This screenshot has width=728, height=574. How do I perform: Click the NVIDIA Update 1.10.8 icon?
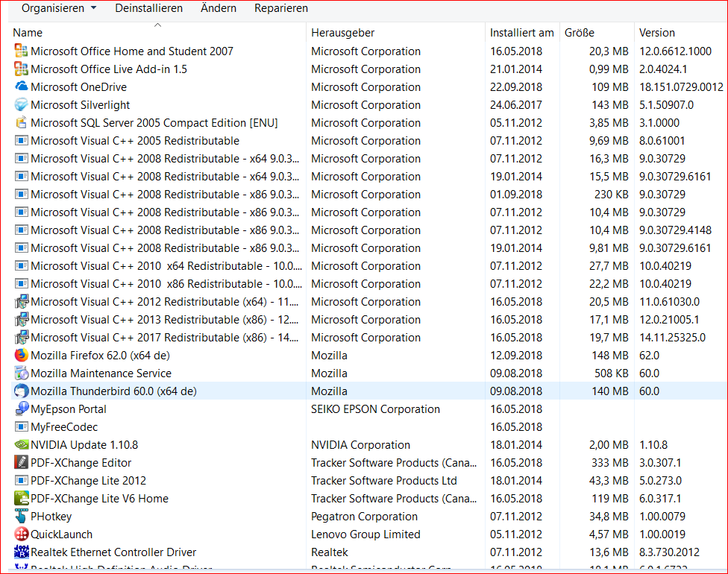(x=22, y=445)
